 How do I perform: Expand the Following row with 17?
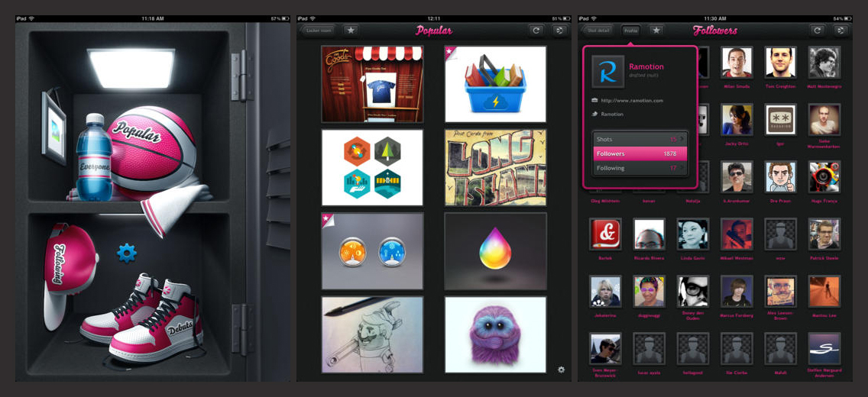pos(640,168)
